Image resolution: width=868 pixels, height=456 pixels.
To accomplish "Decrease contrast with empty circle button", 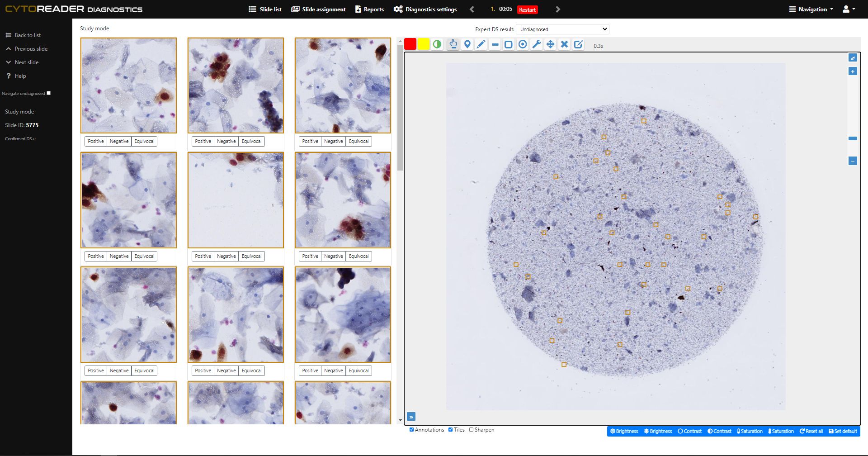I will point(689,431).
